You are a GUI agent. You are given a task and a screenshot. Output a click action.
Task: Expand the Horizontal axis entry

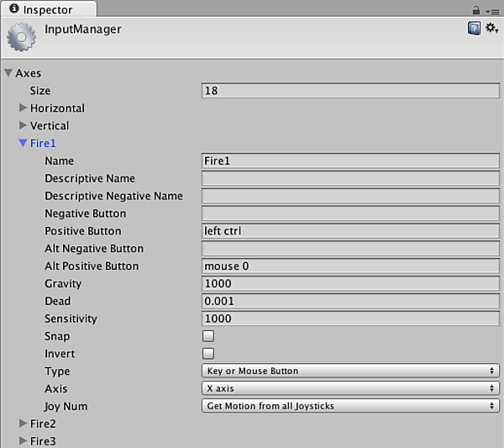(x=24, y=108)
